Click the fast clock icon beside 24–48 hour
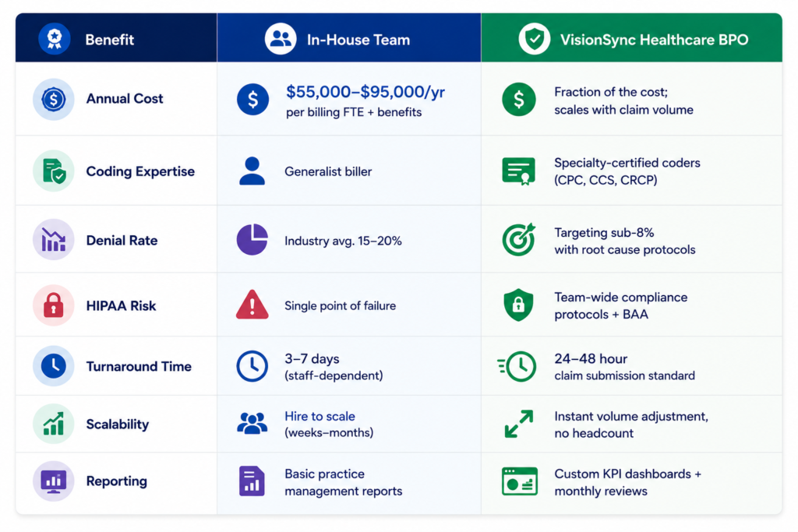Viewport: 798px width, 532px height. tap(517, 366)
